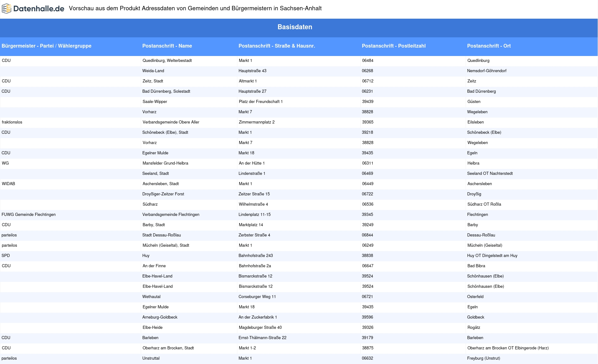
Task: Click the cell Oberharz am Brocken, Stadt
Action: (x=168, y=348)
